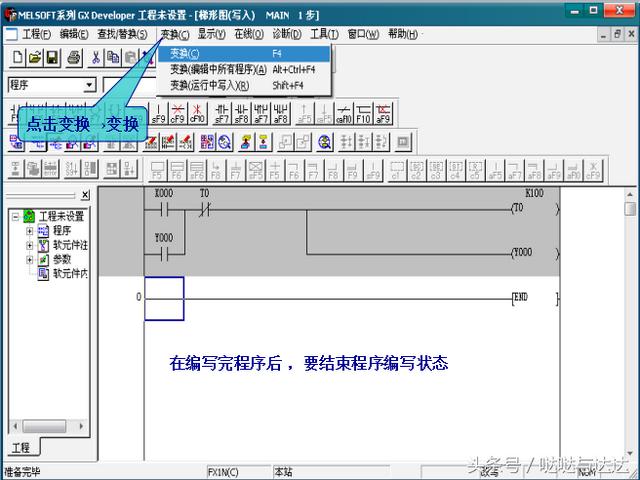Click the Copy toolbar icon
Image resolution: width=640 pixels, height=480 pixels.
click(x=113, y=58)
